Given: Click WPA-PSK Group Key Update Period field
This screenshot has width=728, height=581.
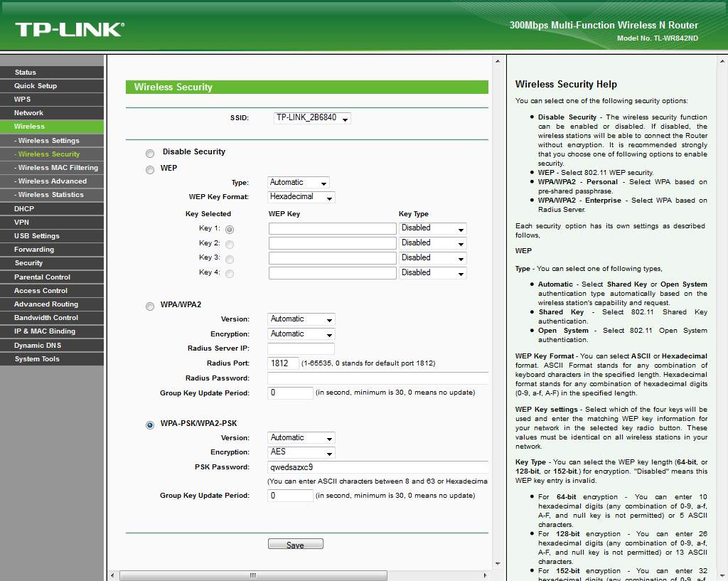Looking at the screenshot, I should [x=291, y=496].
